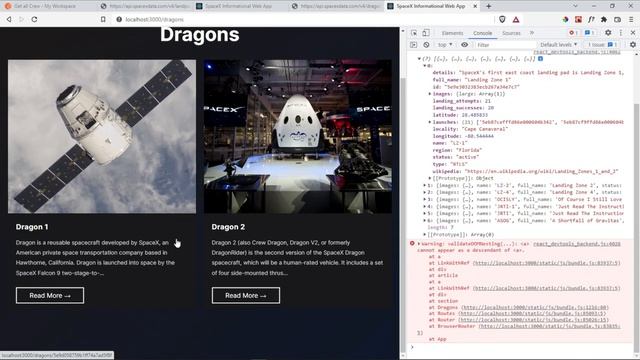640x360 pixels.
Task: Expand the Prototype Object entry
Action: pyautogui.click(x=430, y=178)
